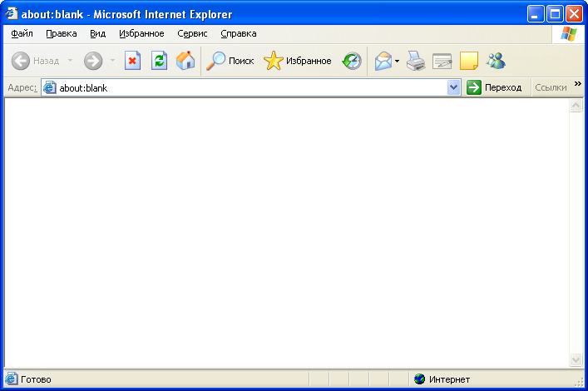Open the Messenger people icon
The height and width of the screenshot is (391, 588).
coord(496,61)
